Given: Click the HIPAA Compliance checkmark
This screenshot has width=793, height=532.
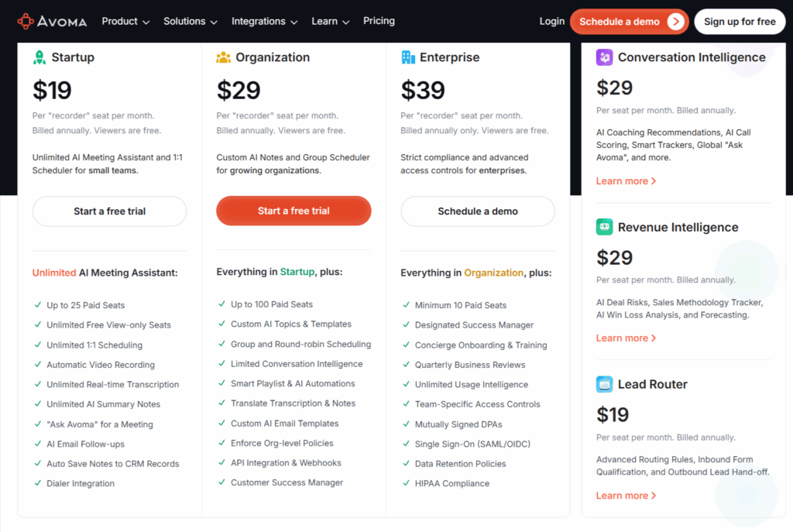Looking at the screenshot, I should [406, 483].
